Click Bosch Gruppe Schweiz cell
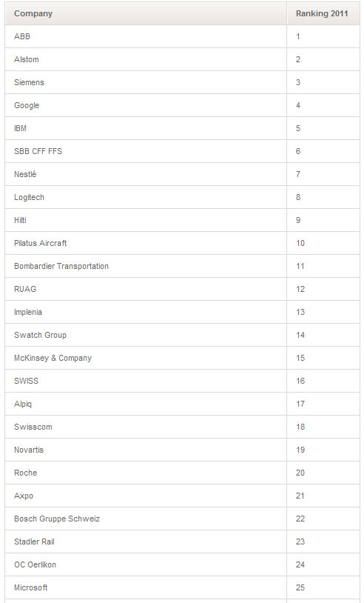364x603 pixels. coord(146,519)
